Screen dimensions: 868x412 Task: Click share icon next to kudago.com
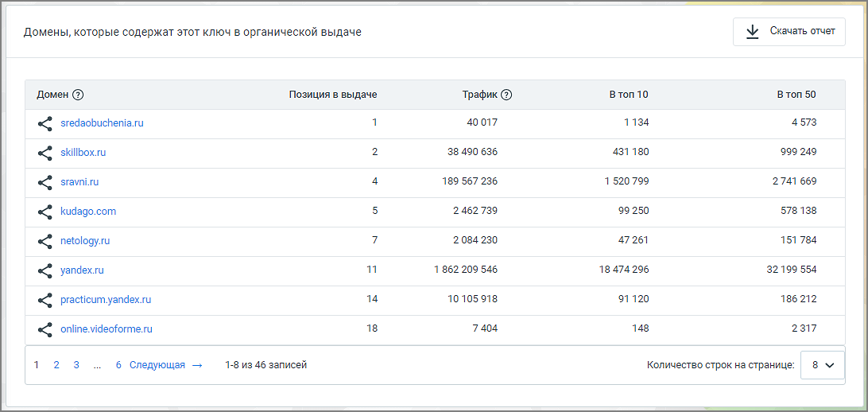click(x=45, y=212)
